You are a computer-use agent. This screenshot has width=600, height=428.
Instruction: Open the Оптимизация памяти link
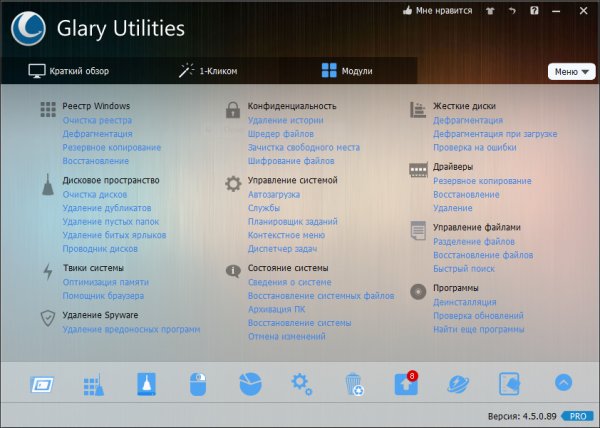tap(106, 282)
